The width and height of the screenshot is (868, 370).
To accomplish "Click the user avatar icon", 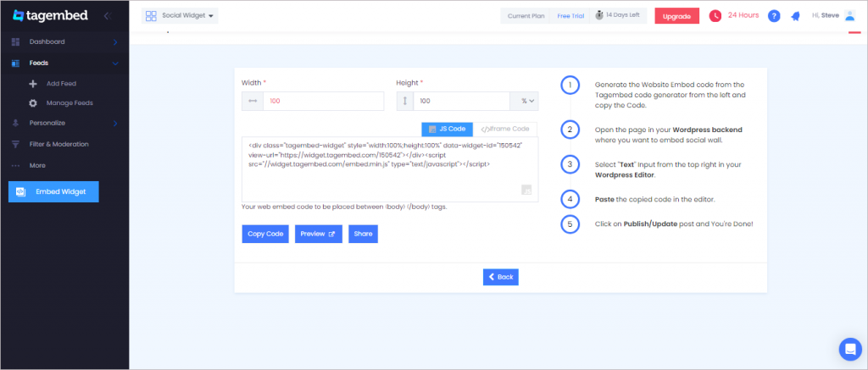I will pos(849,15).
